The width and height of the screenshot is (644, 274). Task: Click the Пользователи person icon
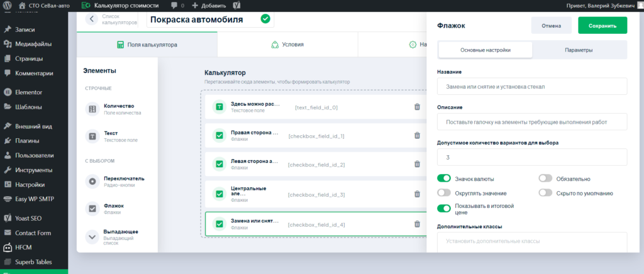(8, 155)
